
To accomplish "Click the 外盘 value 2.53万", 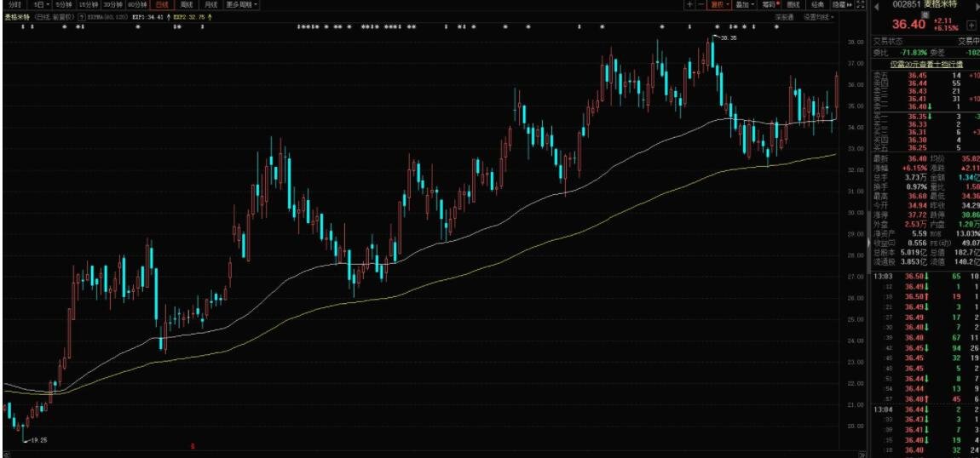I will [915, 223].
